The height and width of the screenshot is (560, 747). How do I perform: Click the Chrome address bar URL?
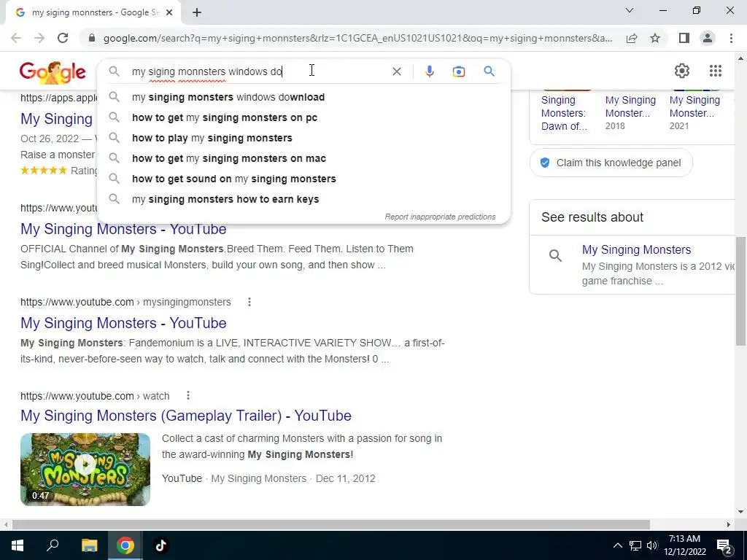pyautogui.click(x=357, y=38)
